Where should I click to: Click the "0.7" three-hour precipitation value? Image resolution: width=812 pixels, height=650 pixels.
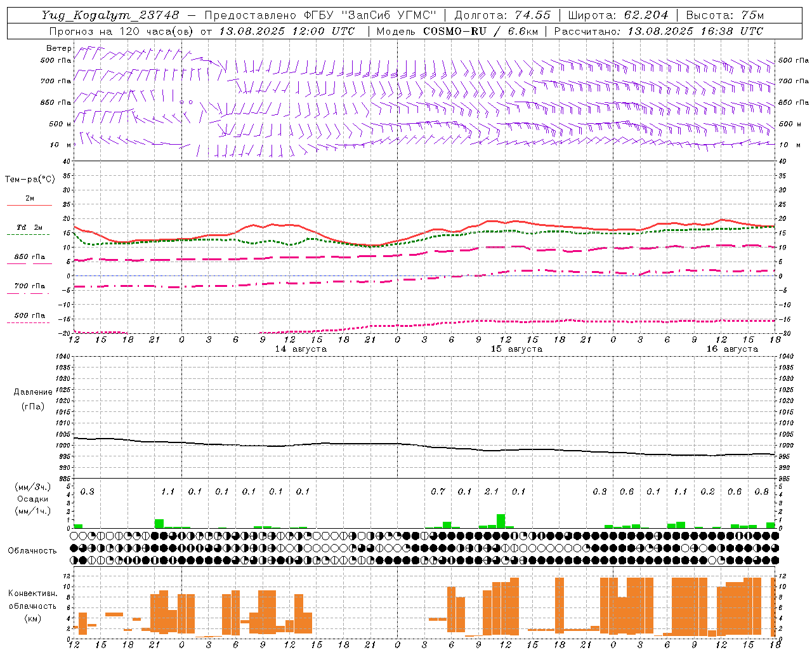pos(438,491)
